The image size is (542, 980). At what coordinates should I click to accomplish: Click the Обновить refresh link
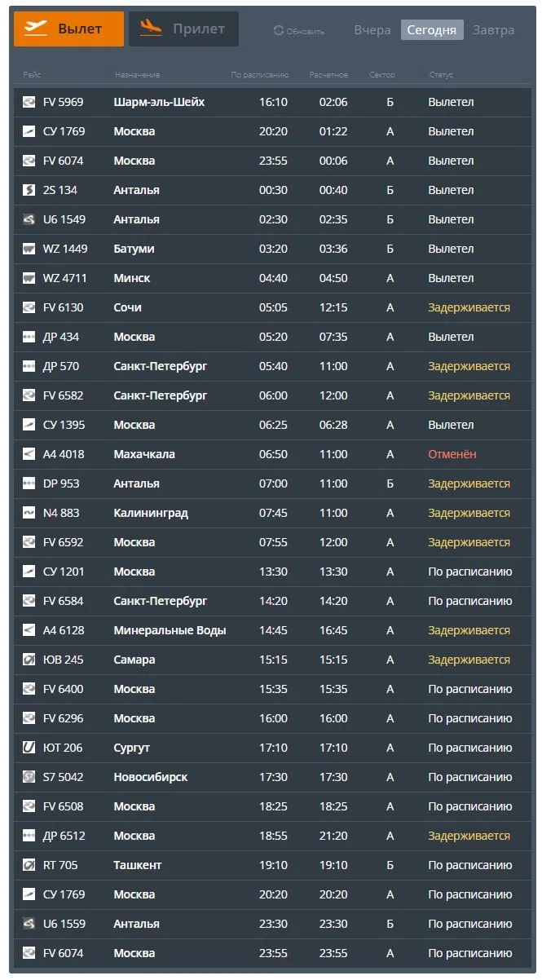point(299,31)
